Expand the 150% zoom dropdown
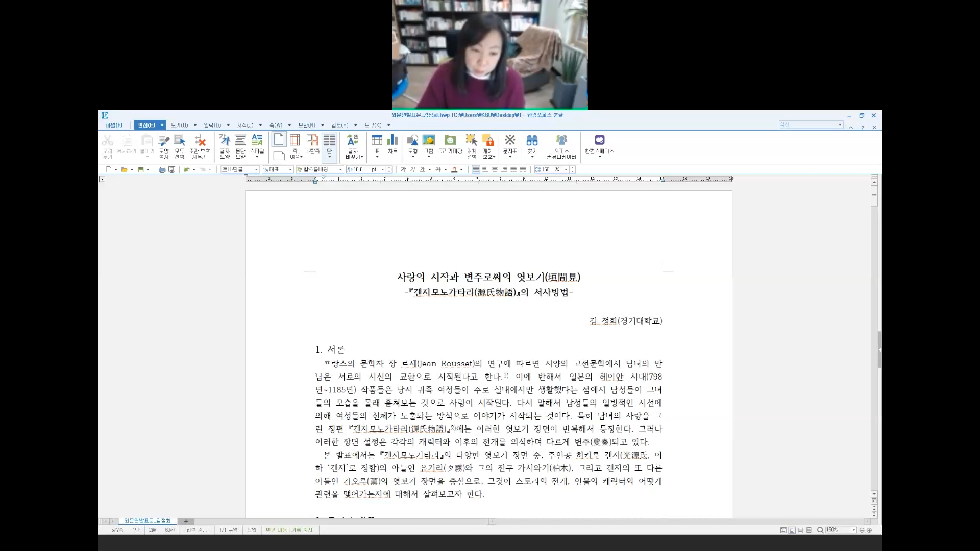This screenshot has width=980, height=551. (853, 530)
